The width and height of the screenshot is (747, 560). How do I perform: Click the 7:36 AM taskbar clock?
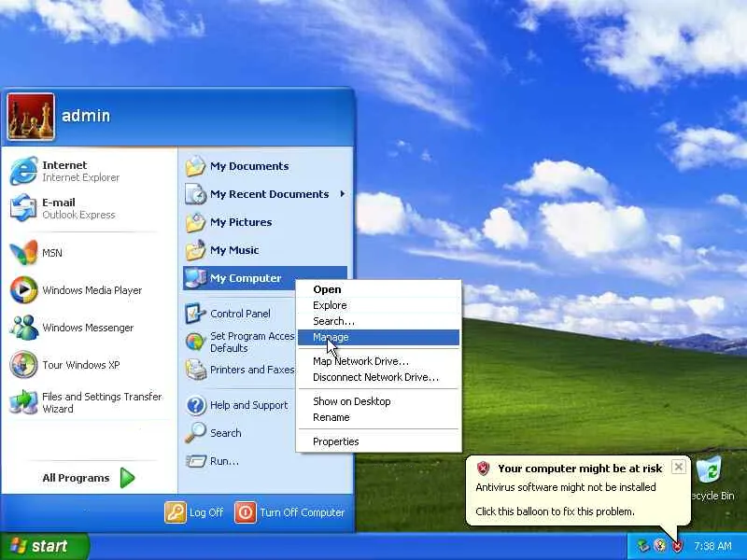click(x=712, y=546)
